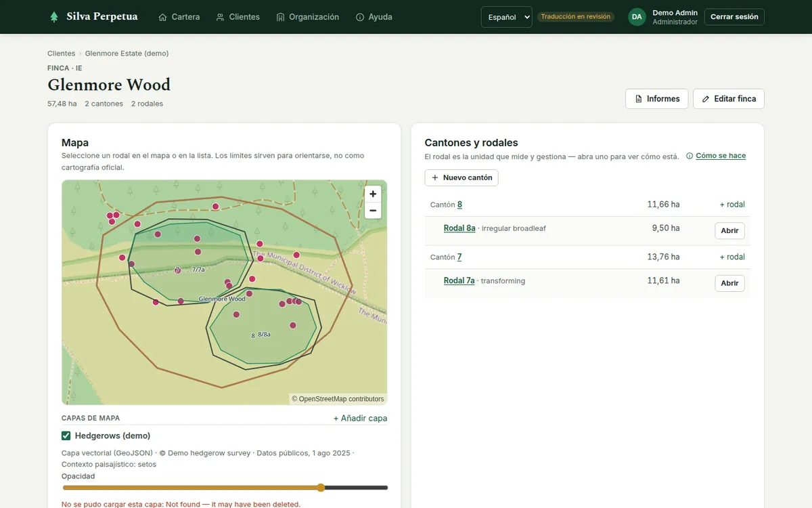The image size is (812, 508).
Task: Open the Cómo se hace help link
Action: pos(721,156)
